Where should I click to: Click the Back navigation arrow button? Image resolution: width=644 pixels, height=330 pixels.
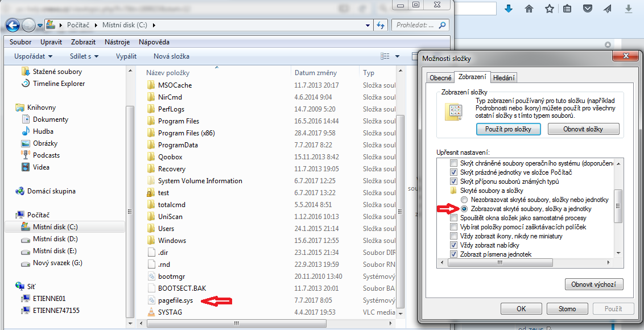tap(13, 25)
